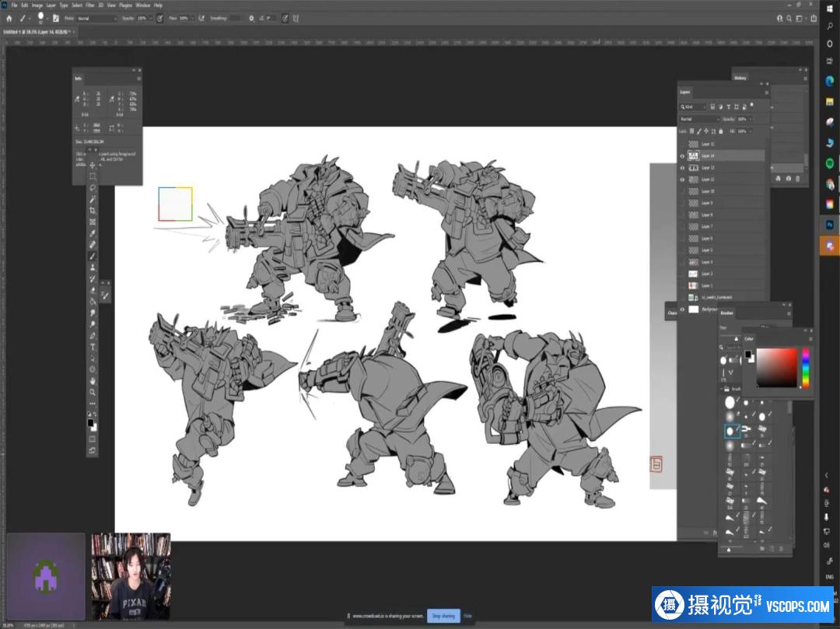Open the Layers panel options menu
Screen dimensions: 840x629
(x=767, y=92)
